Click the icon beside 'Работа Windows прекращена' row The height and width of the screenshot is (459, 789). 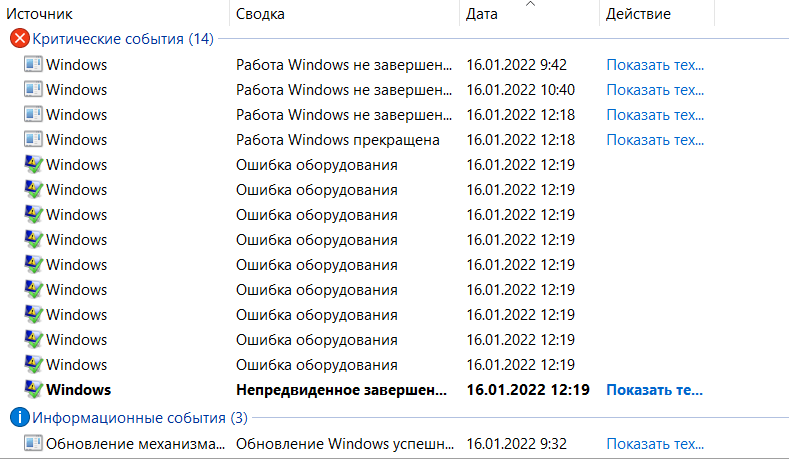(x=33, y=139)
